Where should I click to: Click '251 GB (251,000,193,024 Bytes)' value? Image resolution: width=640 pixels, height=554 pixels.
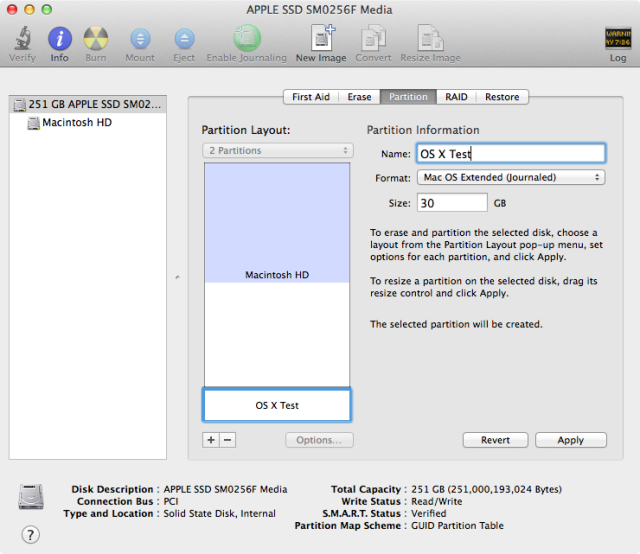coord(487,489)
